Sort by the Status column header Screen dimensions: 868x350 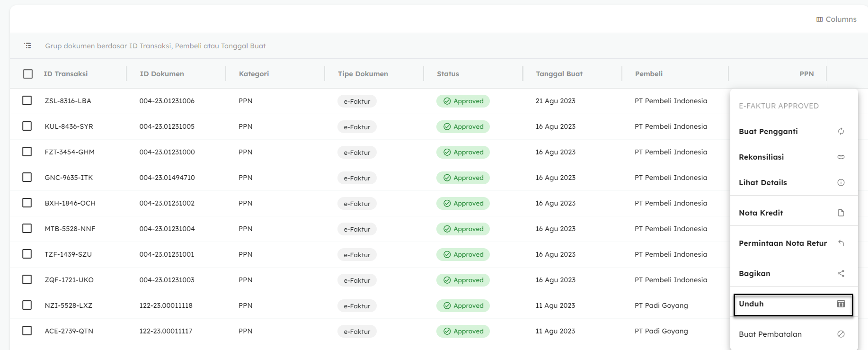pyautogui.click(x=448, y=74)
